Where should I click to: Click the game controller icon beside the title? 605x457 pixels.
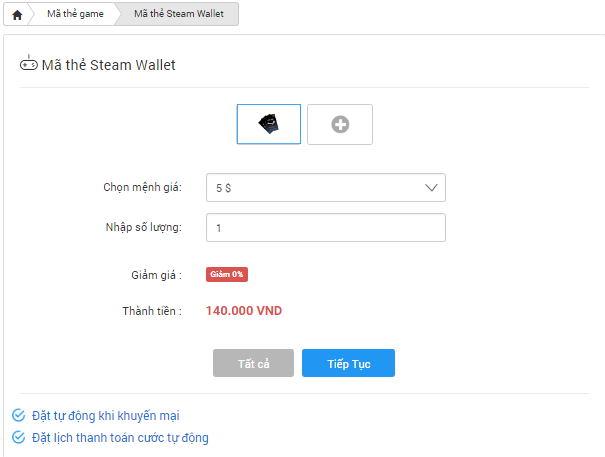coord(29,64)
